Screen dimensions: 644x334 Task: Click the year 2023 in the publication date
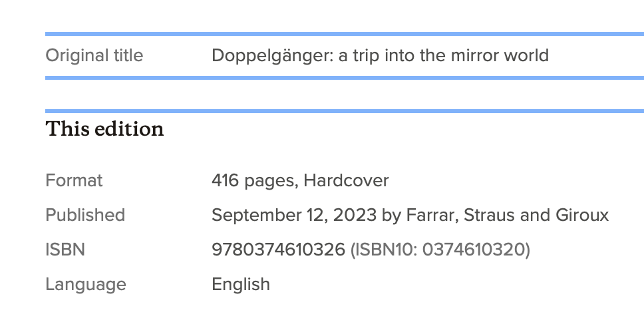355,215
